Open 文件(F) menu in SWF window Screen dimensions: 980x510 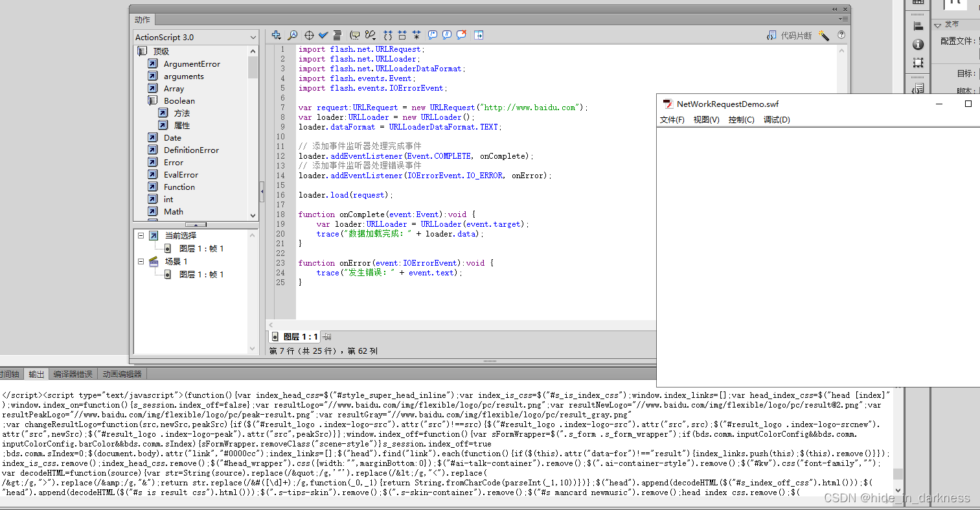pyautogui.click(x=672, y=120)
